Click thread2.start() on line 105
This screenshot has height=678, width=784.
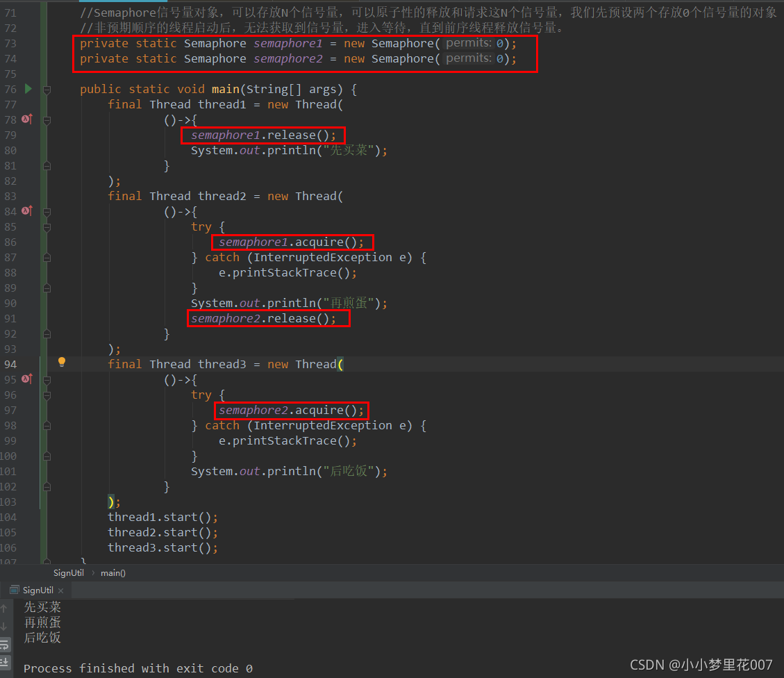tap(163, 533)
